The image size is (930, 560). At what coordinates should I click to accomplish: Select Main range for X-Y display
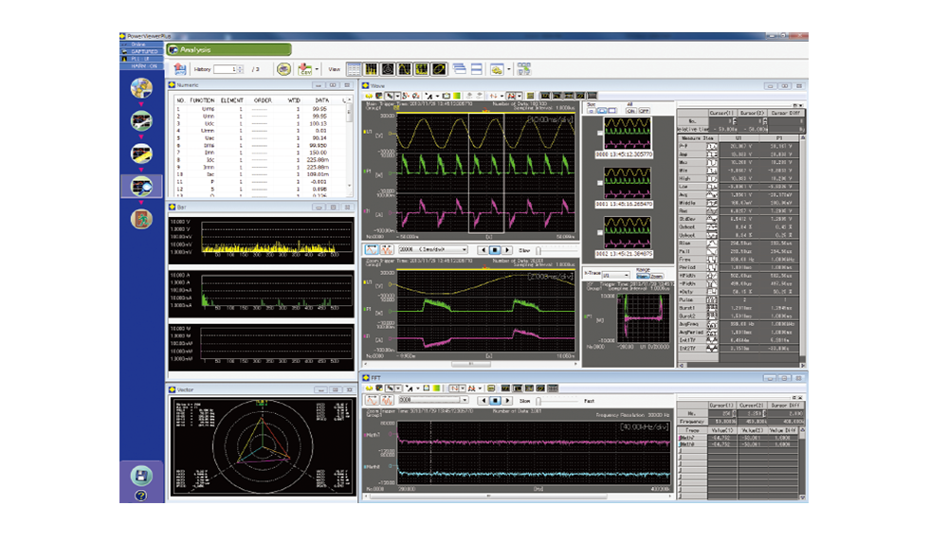(643, 276)
